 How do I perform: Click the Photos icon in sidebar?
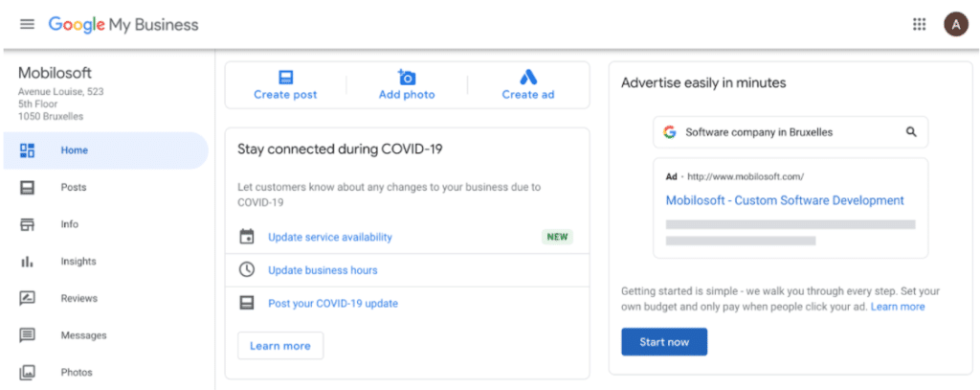[x=27, y=373]
